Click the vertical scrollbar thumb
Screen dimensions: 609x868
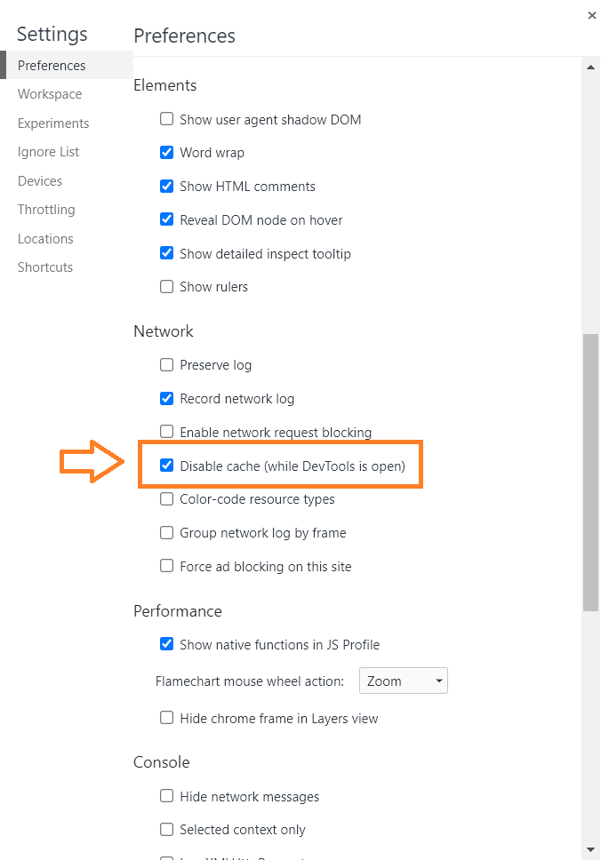pos(591,471)
